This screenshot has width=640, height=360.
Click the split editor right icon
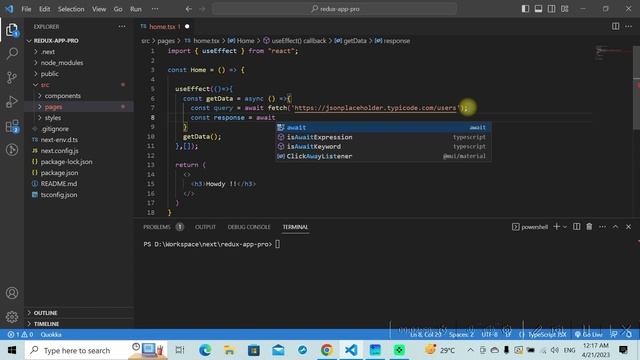point(615,27)
